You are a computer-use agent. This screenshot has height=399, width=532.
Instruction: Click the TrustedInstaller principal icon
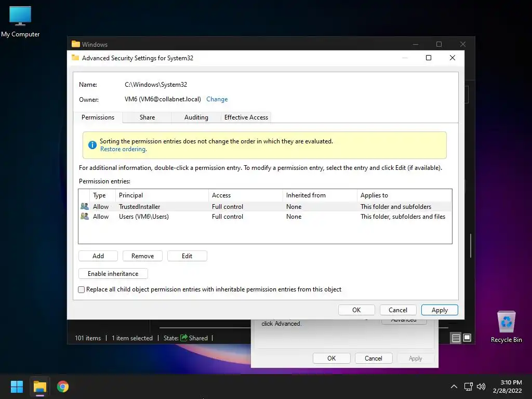pos(85,206)
